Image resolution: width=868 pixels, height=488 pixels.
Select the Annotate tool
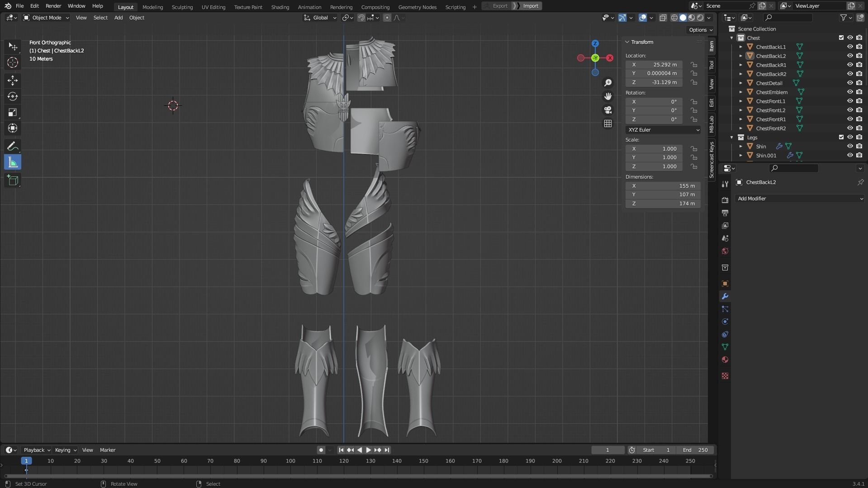pos(13,146)
